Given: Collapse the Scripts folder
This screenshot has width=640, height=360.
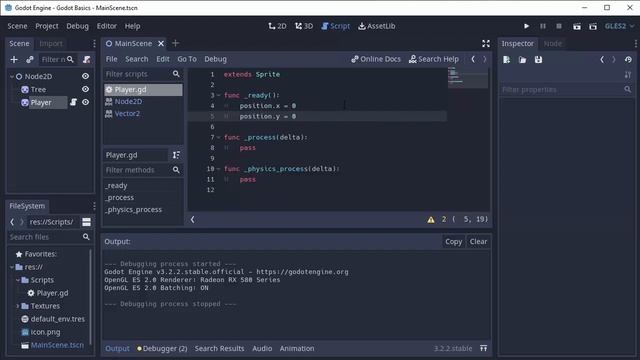Looking at the screenshot, I should pos(18,280).
